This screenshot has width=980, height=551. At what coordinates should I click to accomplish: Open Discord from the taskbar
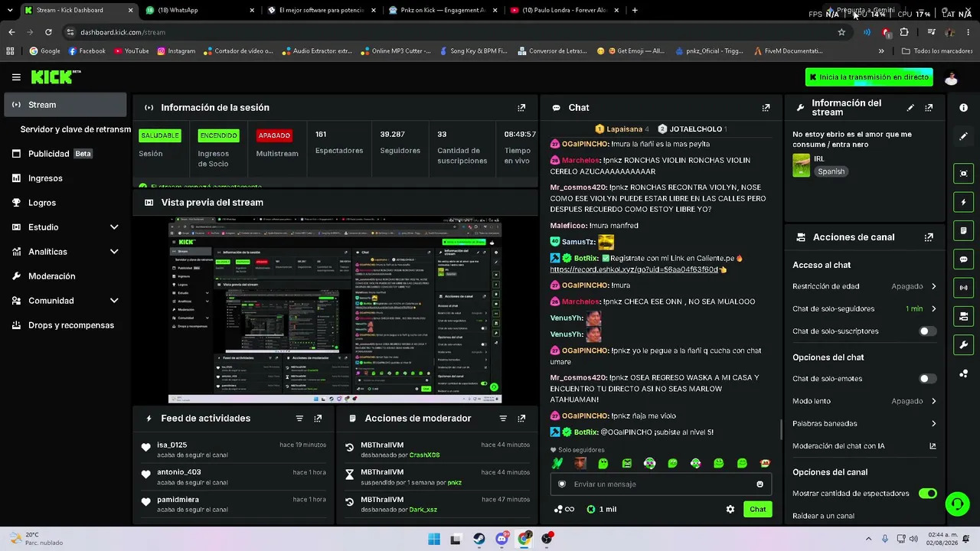click(501, 539)
